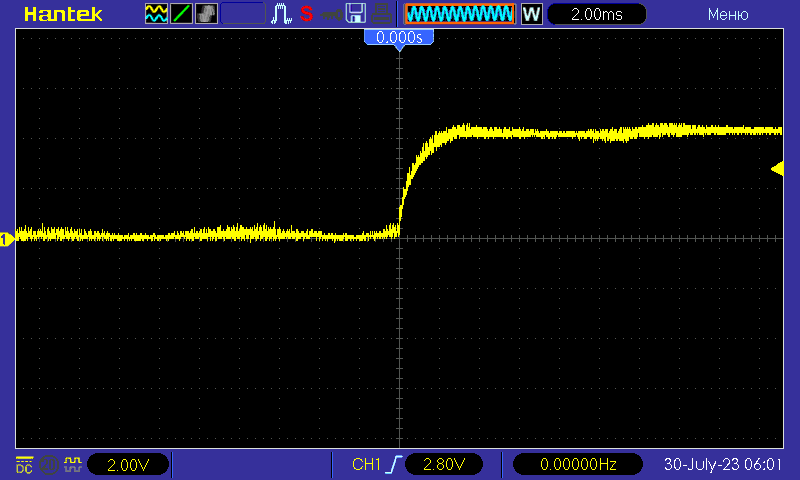The image size is (800, 480).
Task: Click the W window timebase icon
Action: click(531, 14)
